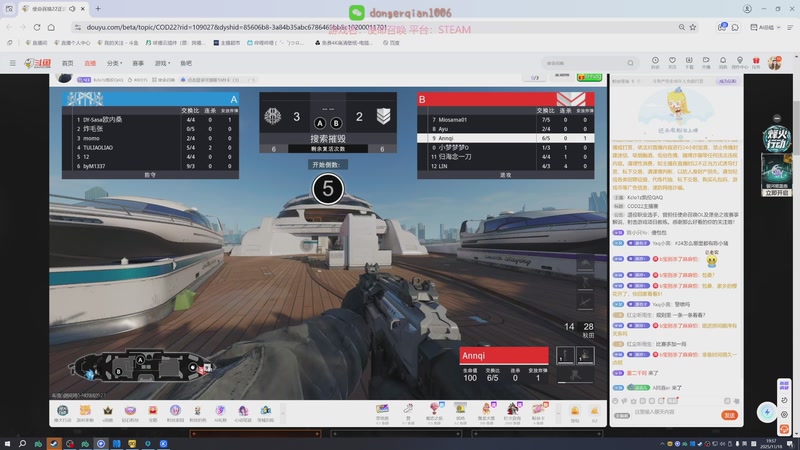Image resolution: width=800 pixels, height=450 pixels.
Task: Open Steam from the taskbar
Action: point(54,444)
